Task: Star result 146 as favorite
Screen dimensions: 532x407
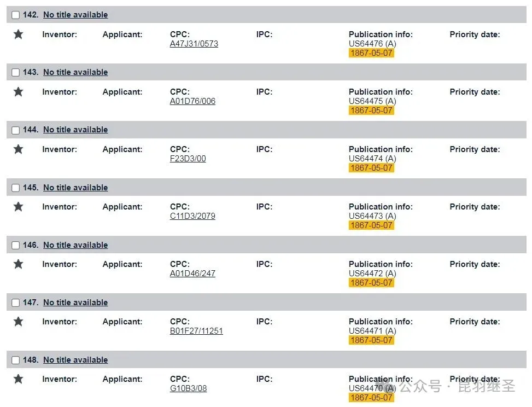Action: click(18, 264)
